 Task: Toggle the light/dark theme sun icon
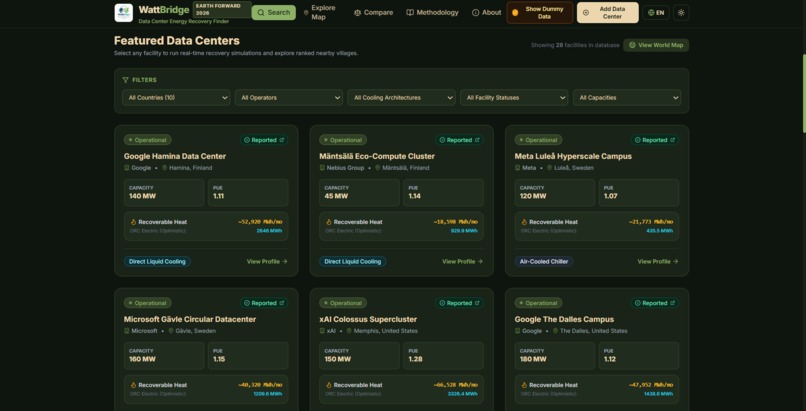[681, 12]
